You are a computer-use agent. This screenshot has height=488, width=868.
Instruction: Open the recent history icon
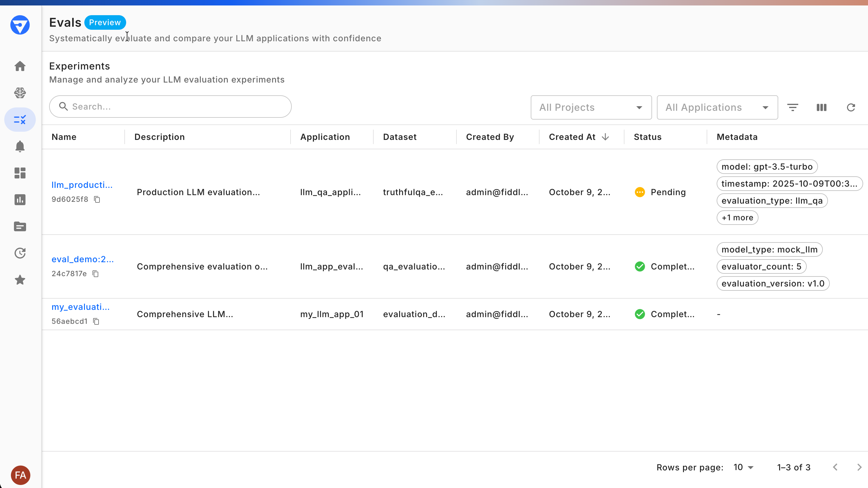click(x=20, y=253)
